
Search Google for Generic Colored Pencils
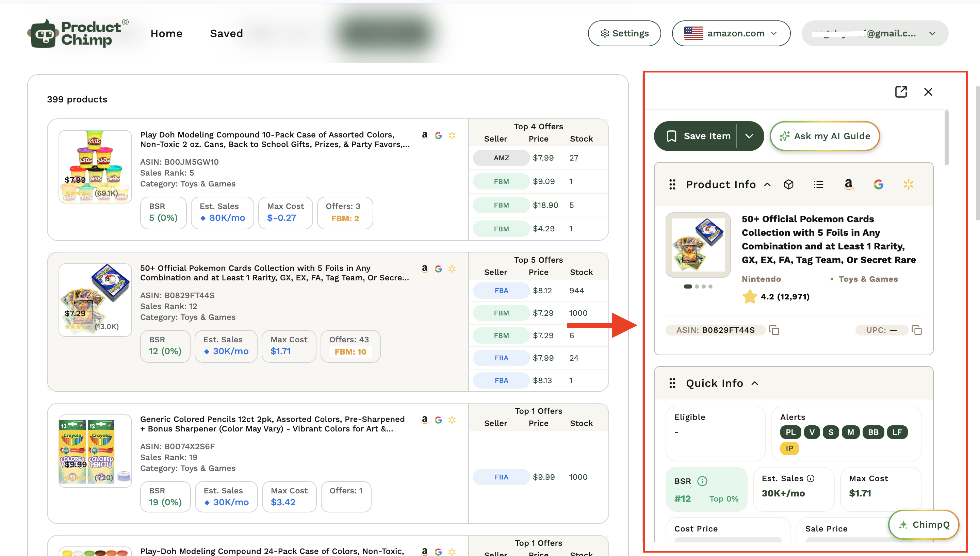tap(438, 420)
